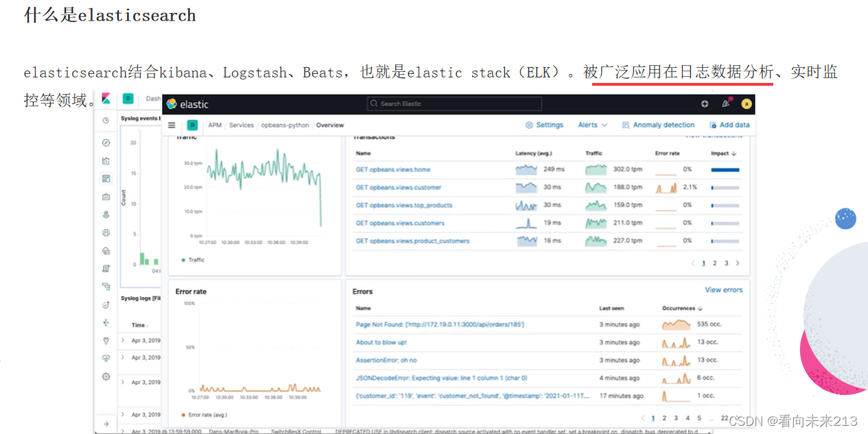Screen dimensions: 868x434
Task: Click the 249 ms latency value
Action: 554,169
